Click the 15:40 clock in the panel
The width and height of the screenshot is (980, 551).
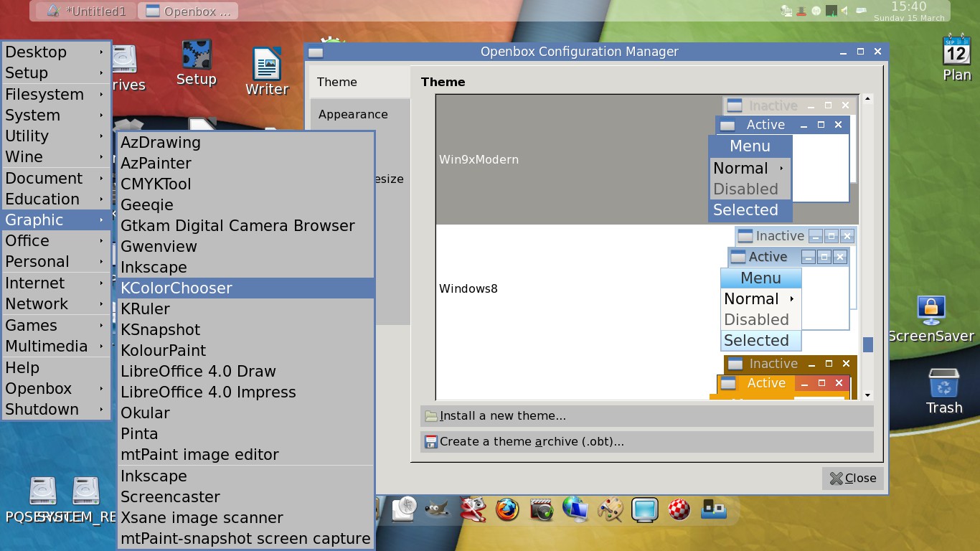click(908, 6)
